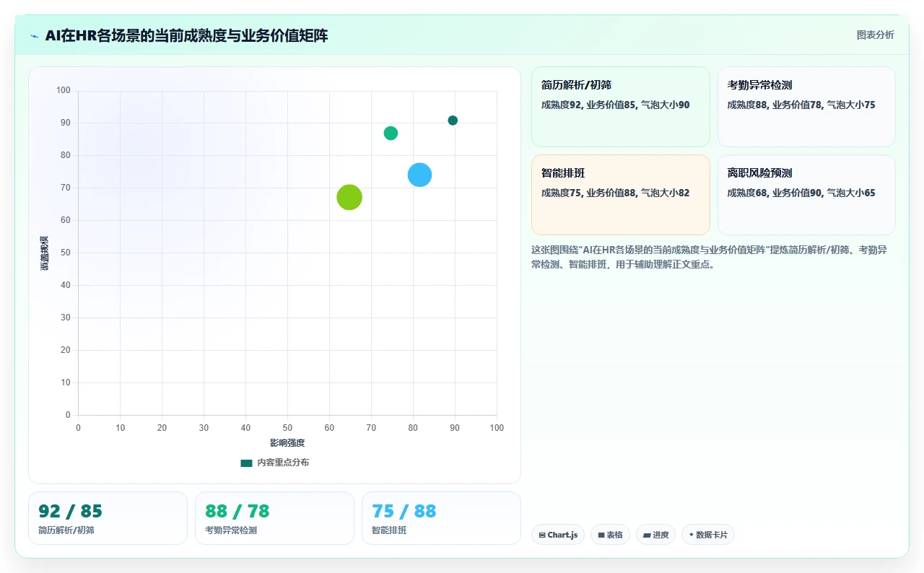Open the 考勤异常检测 info card
The image size is (924, 573).
click(806, 107)
